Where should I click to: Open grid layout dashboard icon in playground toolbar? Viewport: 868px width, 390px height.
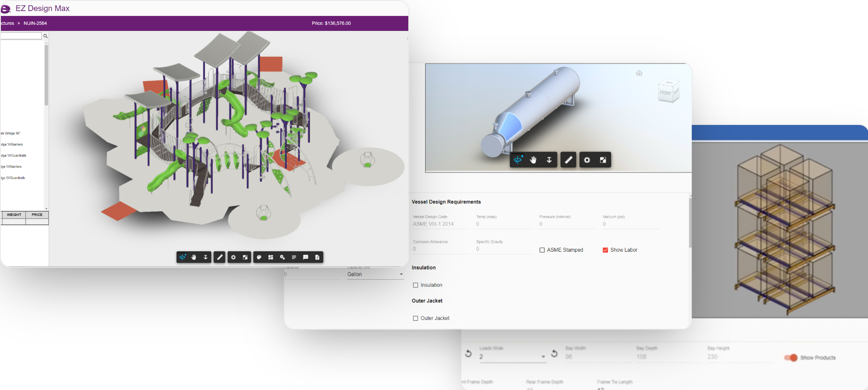(x=271, y=257)
